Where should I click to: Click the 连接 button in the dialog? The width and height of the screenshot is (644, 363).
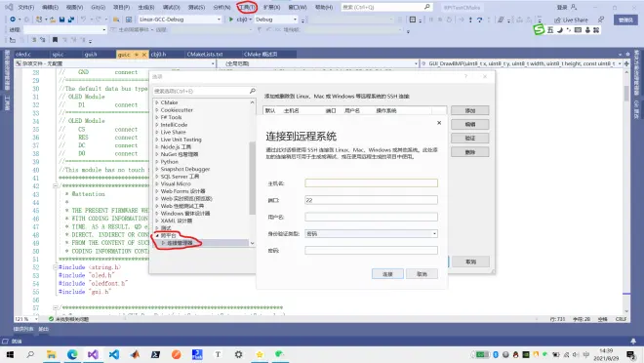(387, 274)
